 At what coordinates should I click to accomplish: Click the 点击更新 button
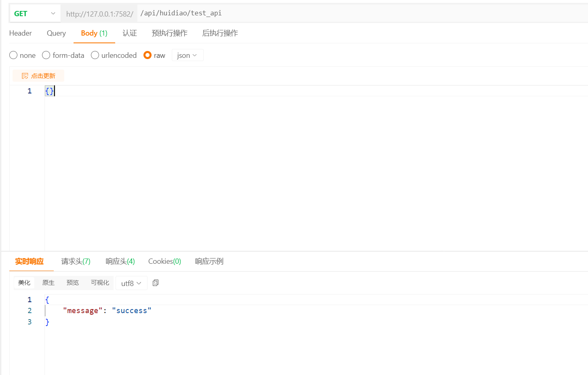38,76
